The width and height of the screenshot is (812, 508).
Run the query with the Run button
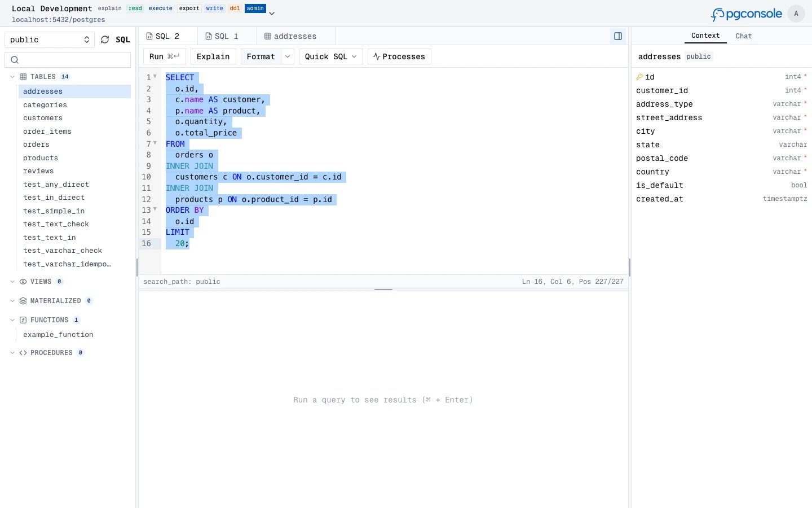point(164,56)
